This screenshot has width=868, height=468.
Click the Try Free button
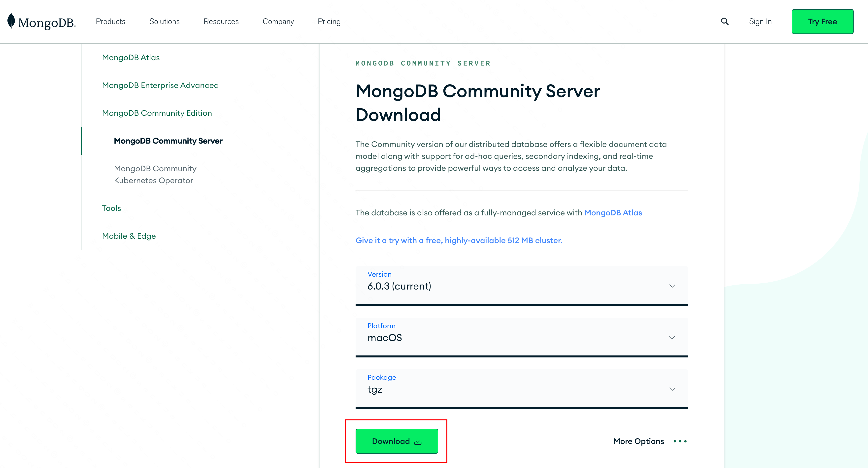822,22
